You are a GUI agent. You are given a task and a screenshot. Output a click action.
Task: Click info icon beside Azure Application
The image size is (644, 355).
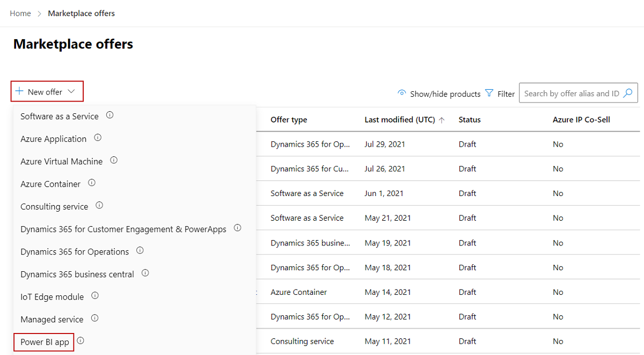point(98,137)
